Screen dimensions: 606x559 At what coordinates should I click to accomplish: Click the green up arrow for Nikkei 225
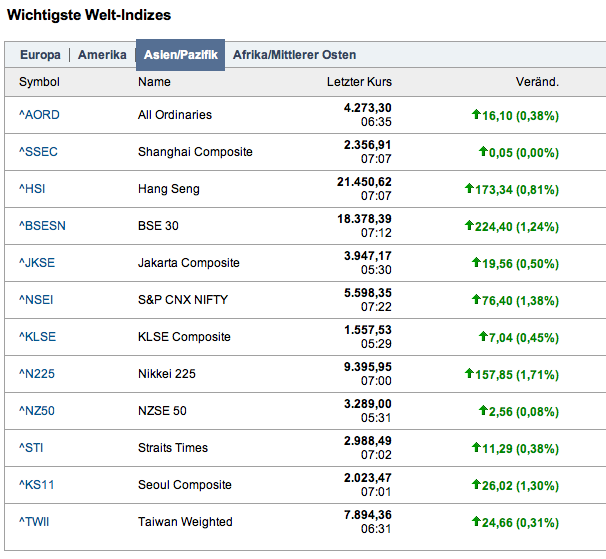pyautogui.click(x=470, y=374)
